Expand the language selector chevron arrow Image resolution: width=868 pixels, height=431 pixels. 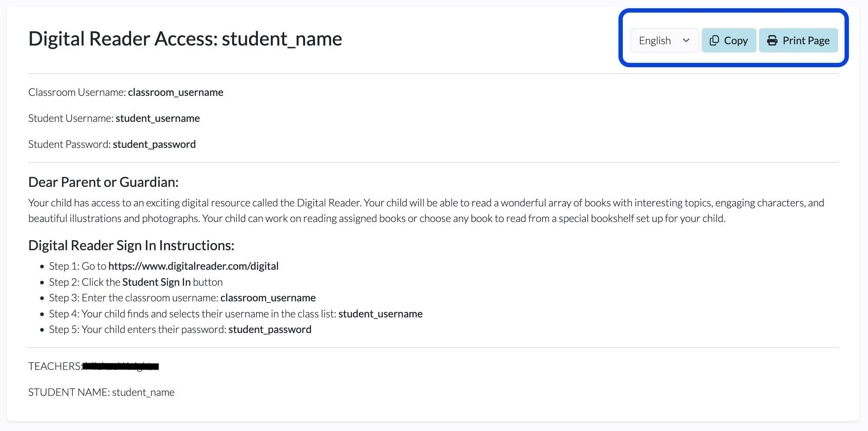click(x=686, y=40)
